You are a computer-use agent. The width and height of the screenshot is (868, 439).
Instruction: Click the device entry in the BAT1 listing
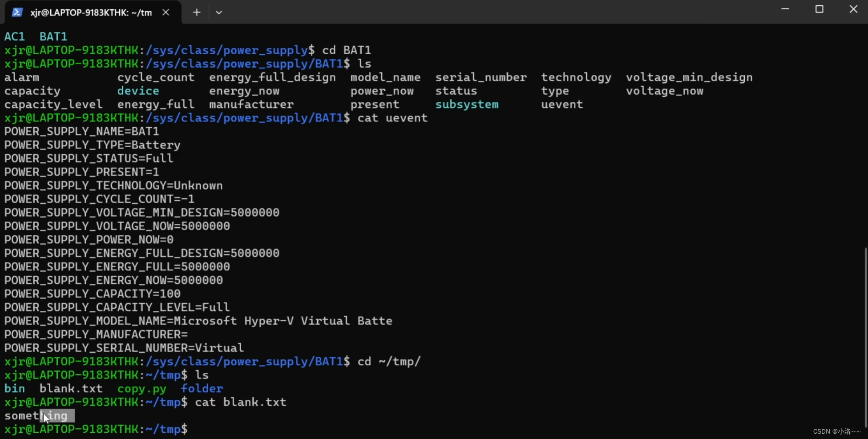(x=138, y=91)
